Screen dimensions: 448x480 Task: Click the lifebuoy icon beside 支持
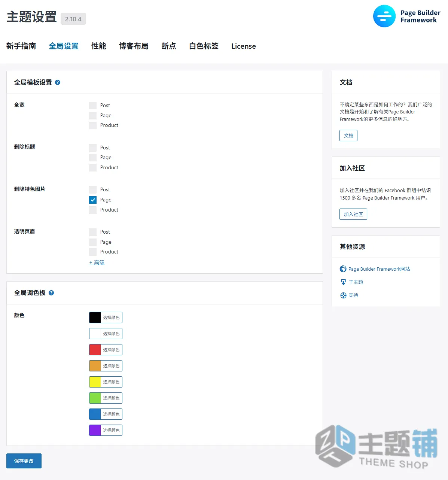click(x=343, y=295)
